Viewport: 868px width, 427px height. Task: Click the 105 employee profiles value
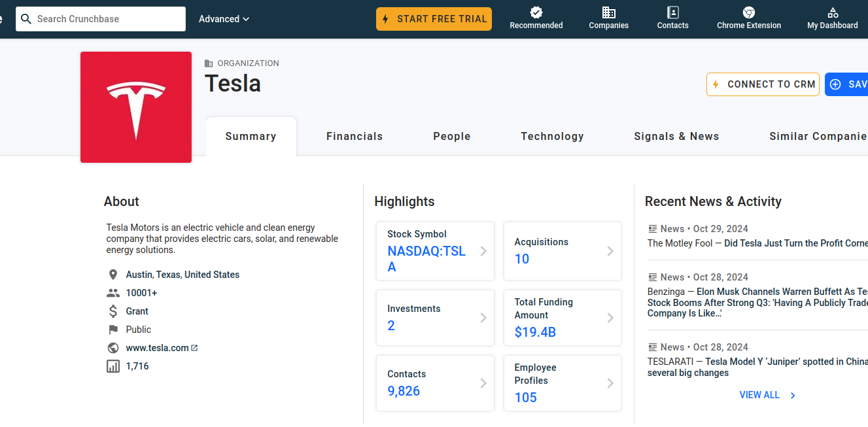click(525, 398)
